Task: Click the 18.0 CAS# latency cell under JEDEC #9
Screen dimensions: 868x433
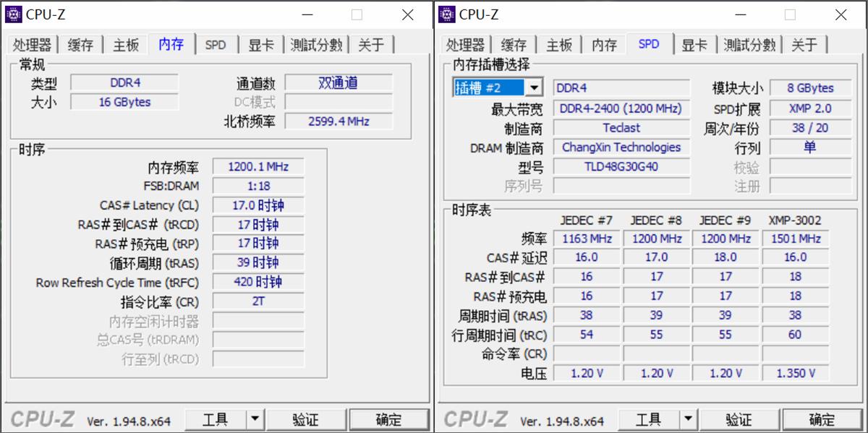Action: [726, 257]
